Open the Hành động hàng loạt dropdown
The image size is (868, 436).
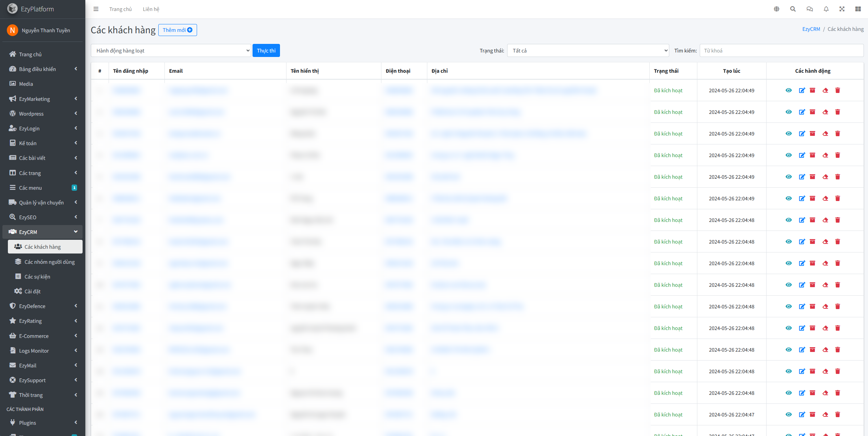coord(171,50)
